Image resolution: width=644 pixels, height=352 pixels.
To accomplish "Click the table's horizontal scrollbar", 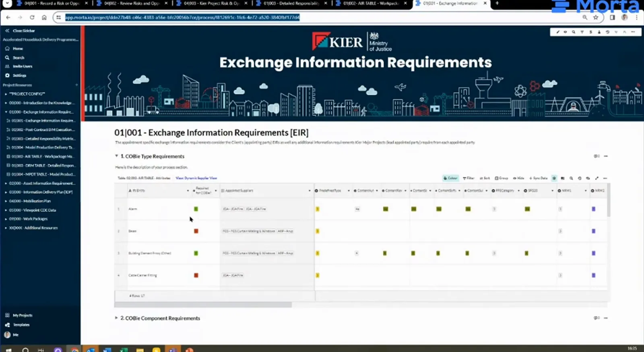I will [203, 305].
